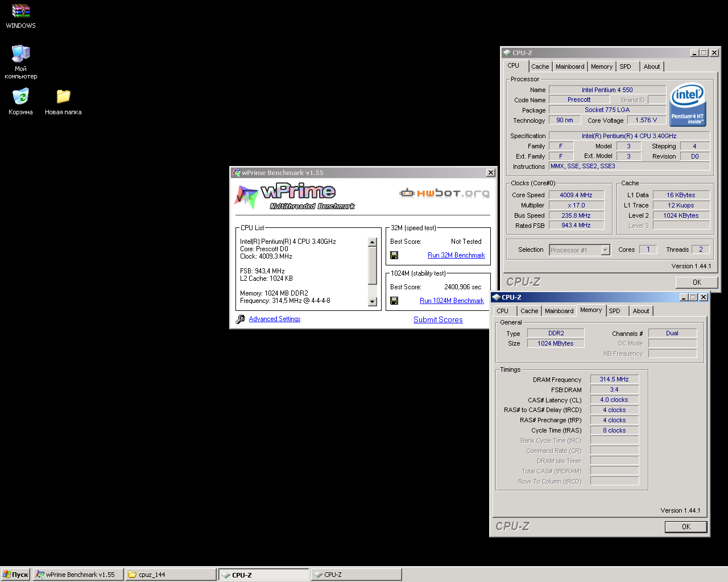
Task: Switch to About tab in lower CPU-Z window
Action: pos(641,311)
